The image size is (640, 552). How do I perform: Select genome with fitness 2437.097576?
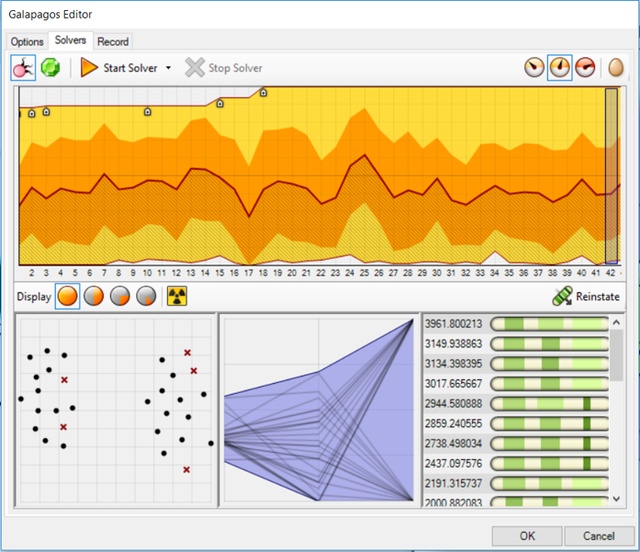[516, 464]
